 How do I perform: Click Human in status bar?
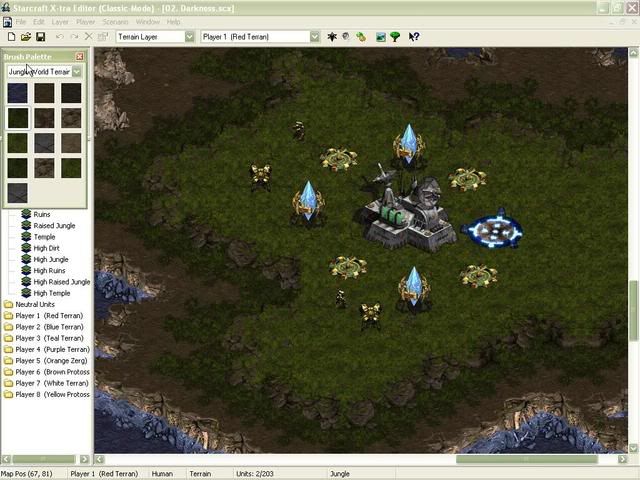[x=162, y=474]
